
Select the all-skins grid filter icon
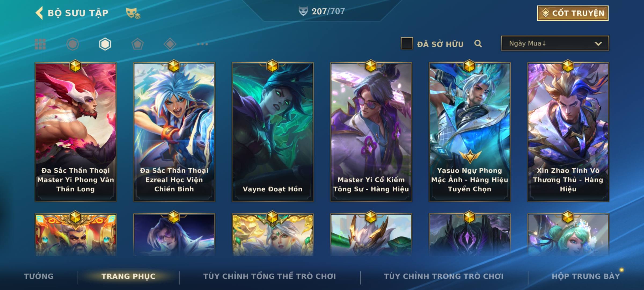[x=40, y=44]
